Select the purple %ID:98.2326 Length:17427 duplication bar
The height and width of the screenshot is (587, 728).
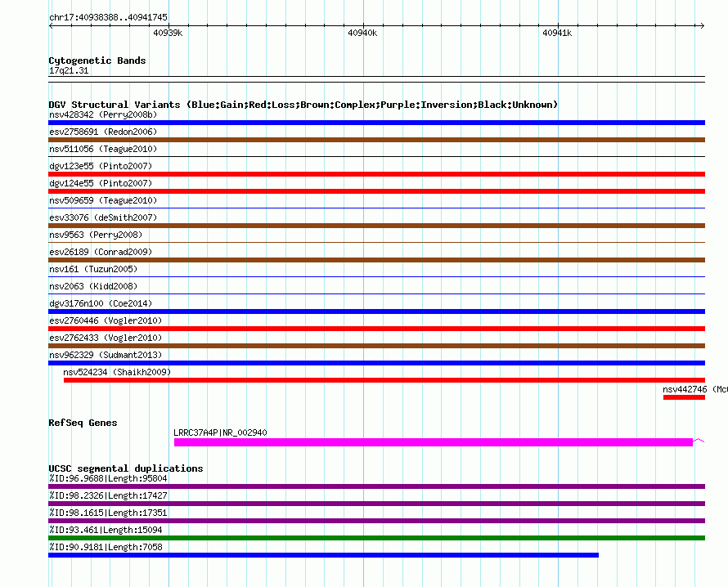tap(376, 504)
